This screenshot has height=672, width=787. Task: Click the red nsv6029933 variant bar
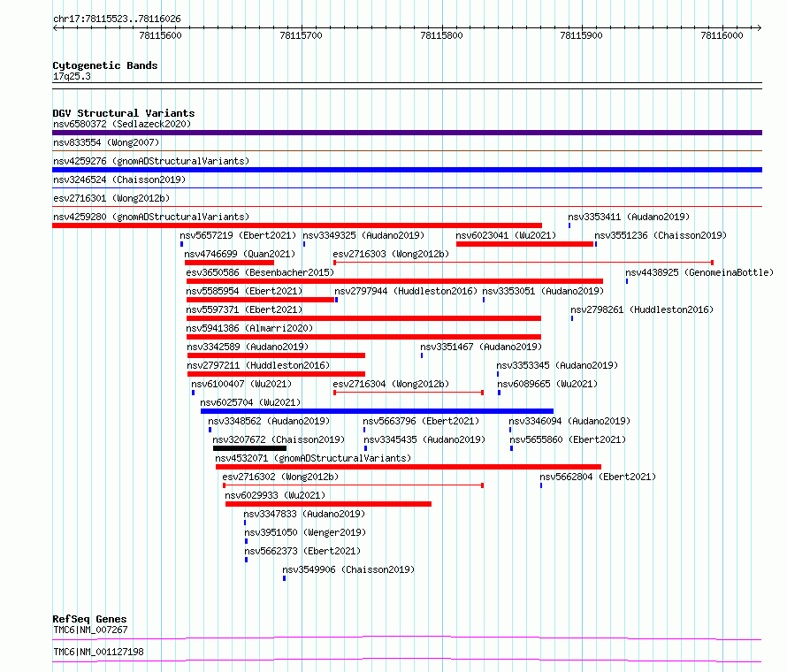[328, 504]
